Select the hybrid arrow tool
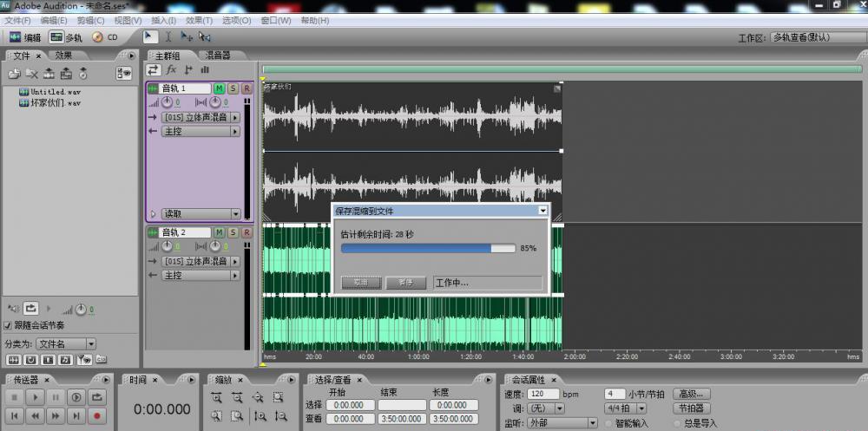Viewport: 868px width, 431px height. (150, 36)
